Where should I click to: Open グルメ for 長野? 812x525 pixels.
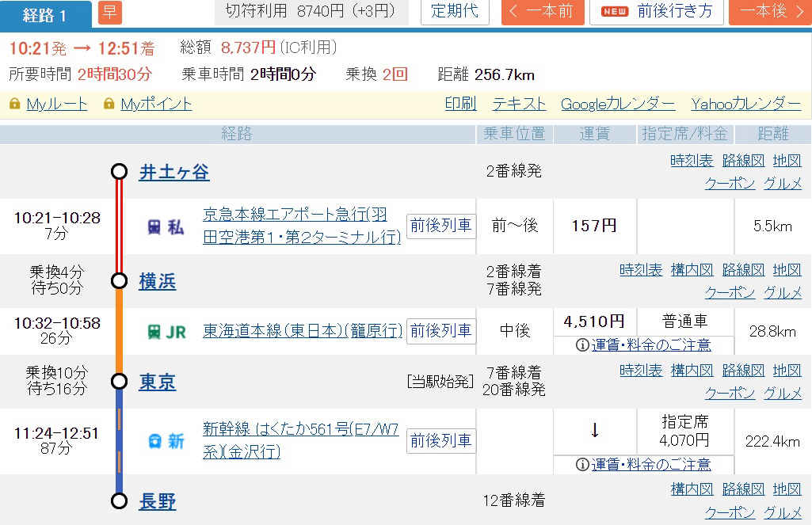pos(783,512)
